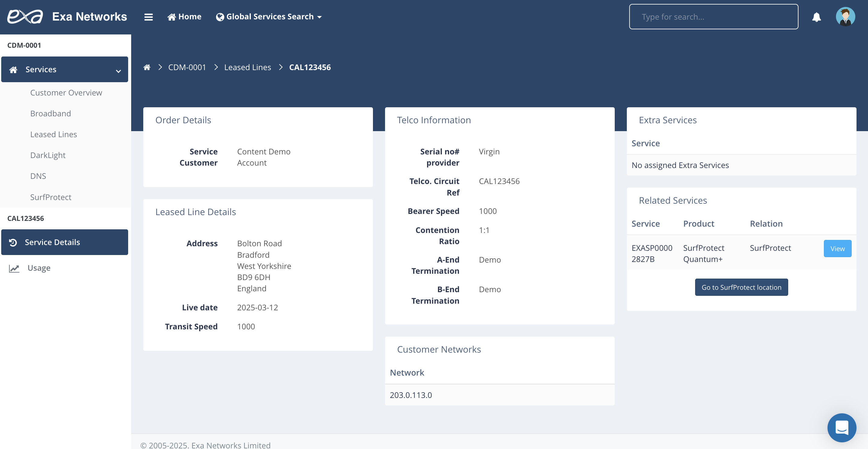
Task: Select Broadband in the sidebar
Action: point(50,114)
